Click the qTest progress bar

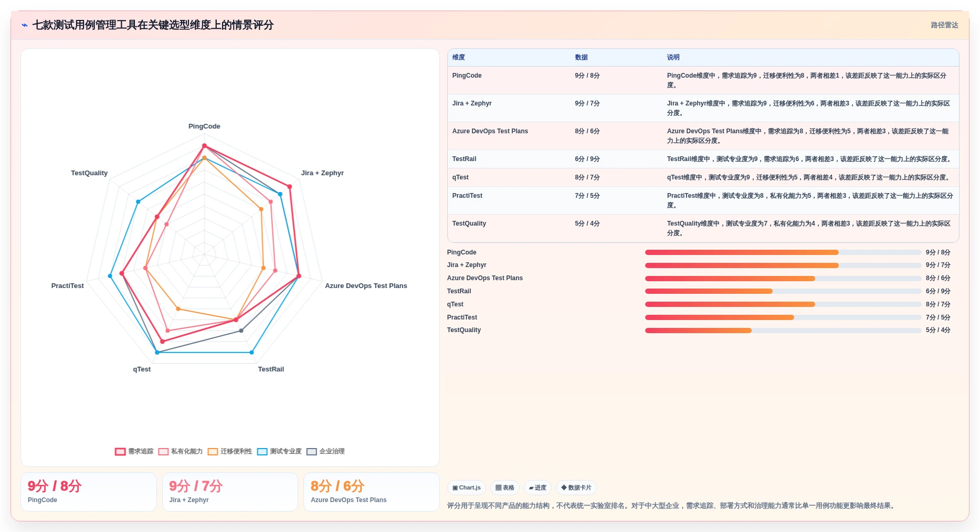click(x=783, y=304)
